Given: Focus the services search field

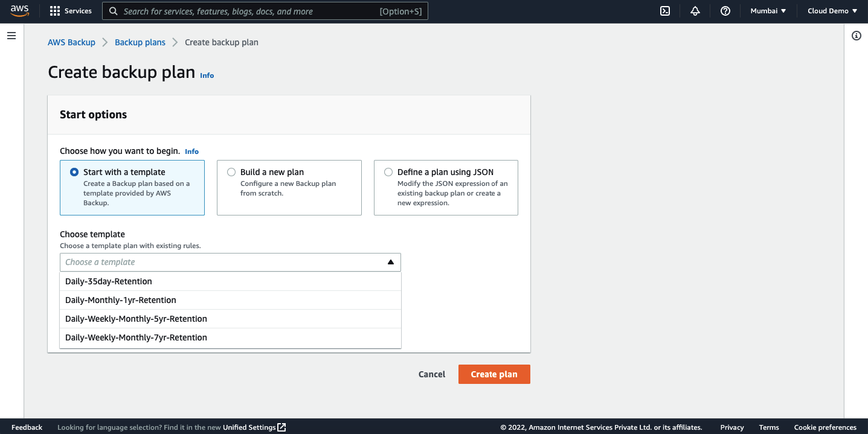Looking at the screenshot, I should (265, 11).
